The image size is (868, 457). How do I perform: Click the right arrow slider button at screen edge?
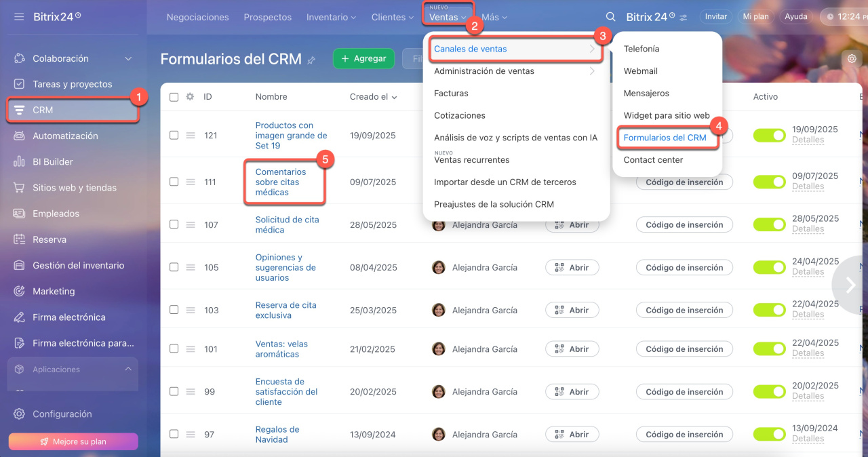click(x=850, y=285)
